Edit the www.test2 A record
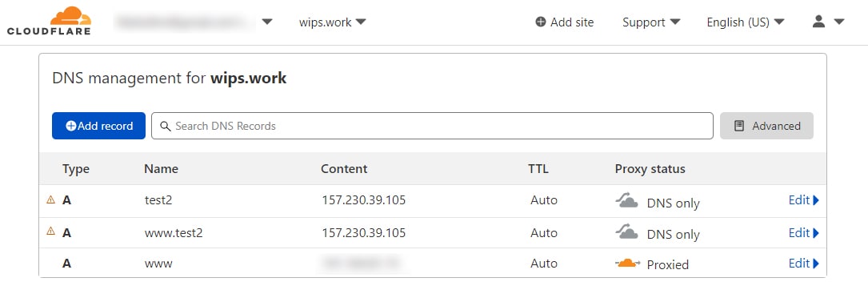 click(804, 232)
